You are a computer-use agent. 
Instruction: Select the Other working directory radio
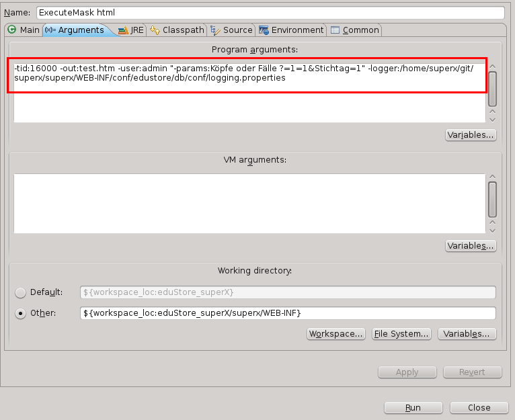point(20,313)
